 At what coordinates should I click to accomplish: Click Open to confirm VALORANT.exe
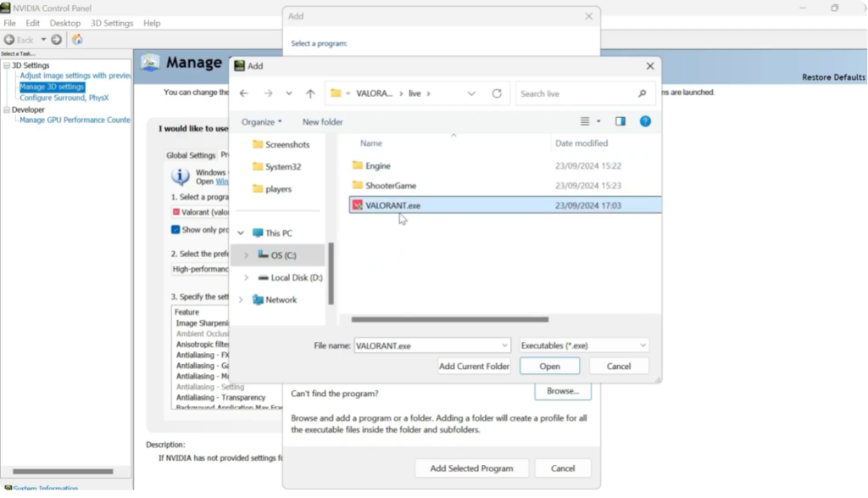tap(549, 366)
